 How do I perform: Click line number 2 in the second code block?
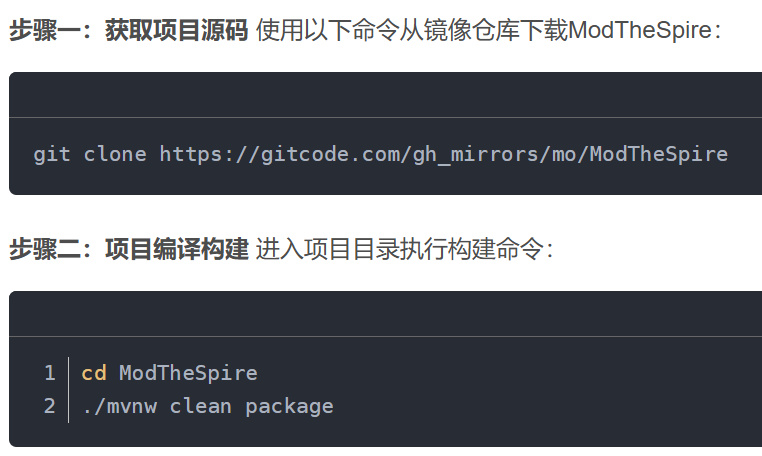point(50,405)
